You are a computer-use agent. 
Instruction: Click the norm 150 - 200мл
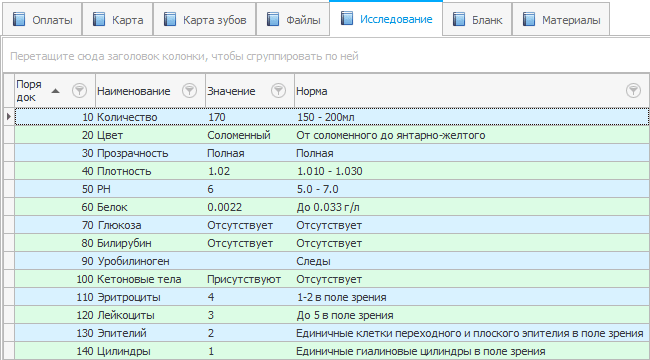pyautogui.click(x=326, y=117)
